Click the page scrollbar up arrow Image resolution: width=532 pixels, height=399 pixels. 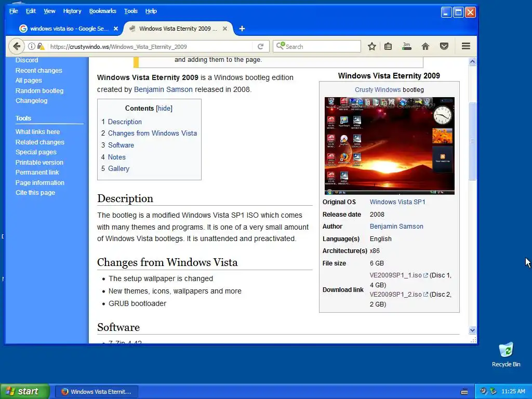coord(472,61)
